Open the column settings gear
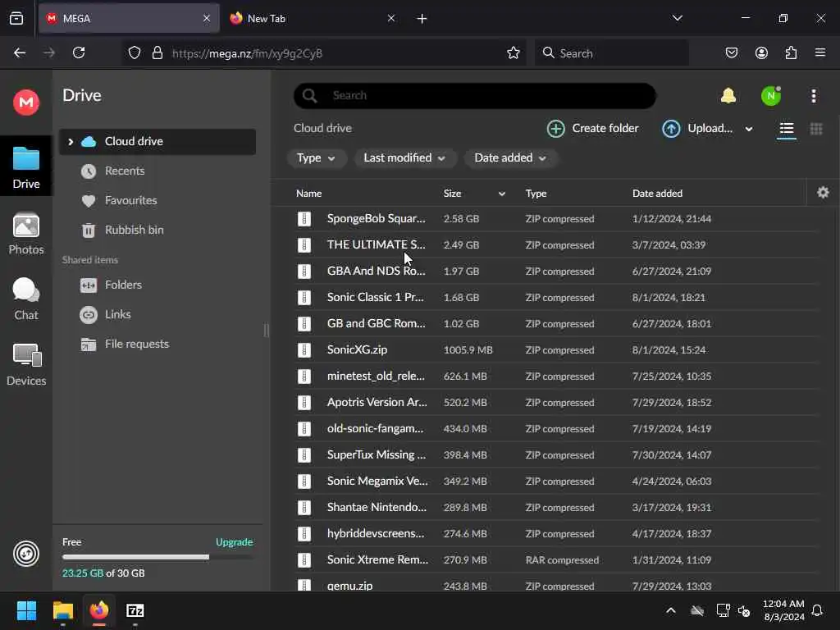The height and width of the screenshot is (630, 840). (x=823, y=192)
